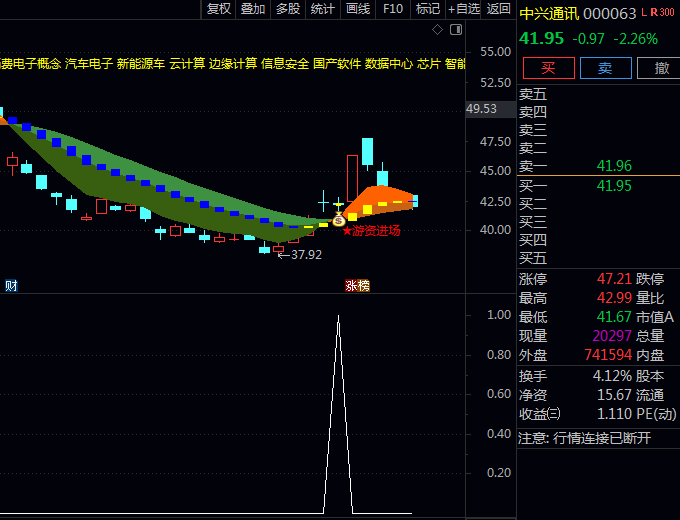This screenshot has height=520, width=680.
Task: Toggle the side panel layout icon
Action: tap(456, 30)
